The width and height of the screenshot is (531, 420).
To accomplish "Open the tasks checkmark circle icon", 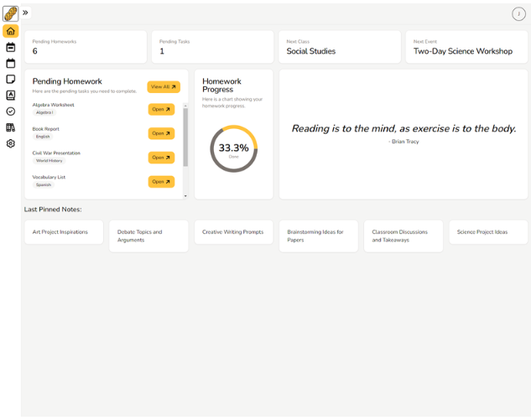I will (x=11, y=111).
